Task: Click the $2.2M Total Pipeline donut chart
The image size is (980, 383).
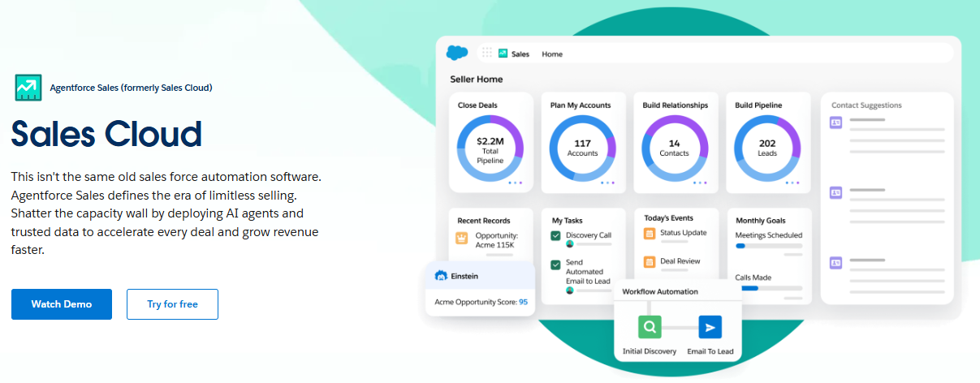Action: pos(490,150)
